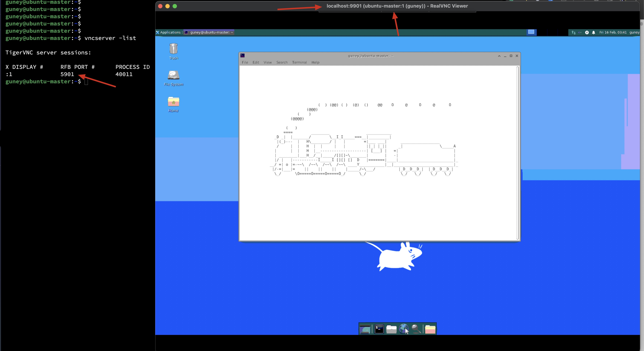Roll up the Xfce terminal window with the caret button
The width and height of the screenshot is (644, 351).
[499, 56]
